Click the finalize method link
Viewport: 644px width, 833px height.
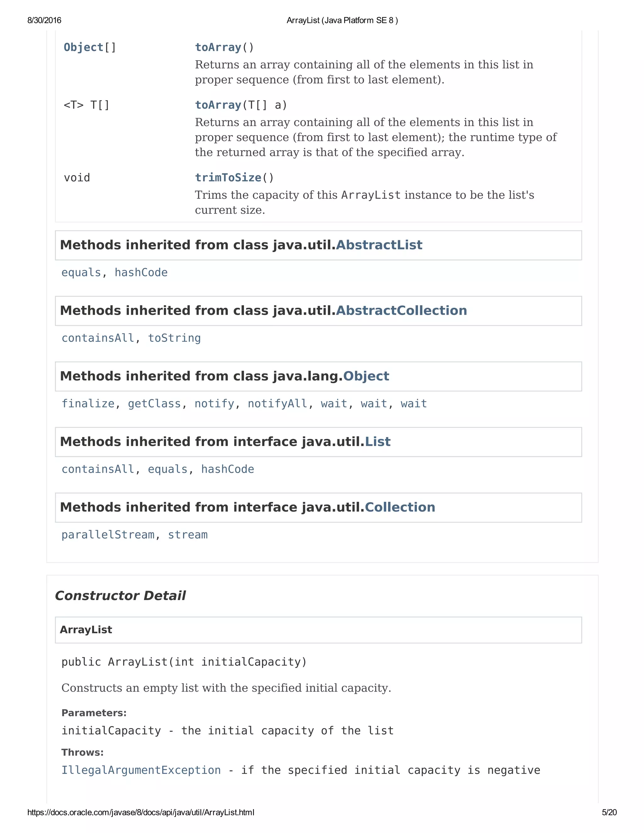coord(88,404)
